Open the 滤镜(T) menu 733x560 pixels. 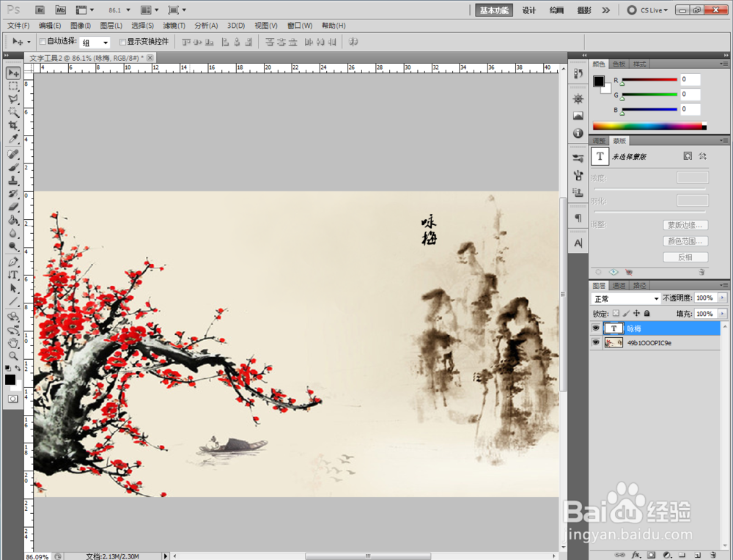click(x=174, y=26)
